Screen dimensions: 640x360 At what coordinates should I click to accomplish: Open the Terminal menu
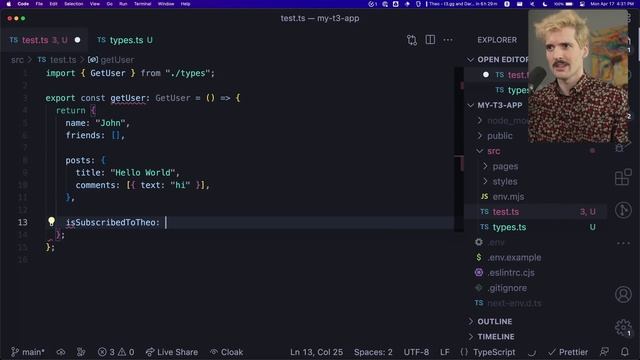pos(142,4)
